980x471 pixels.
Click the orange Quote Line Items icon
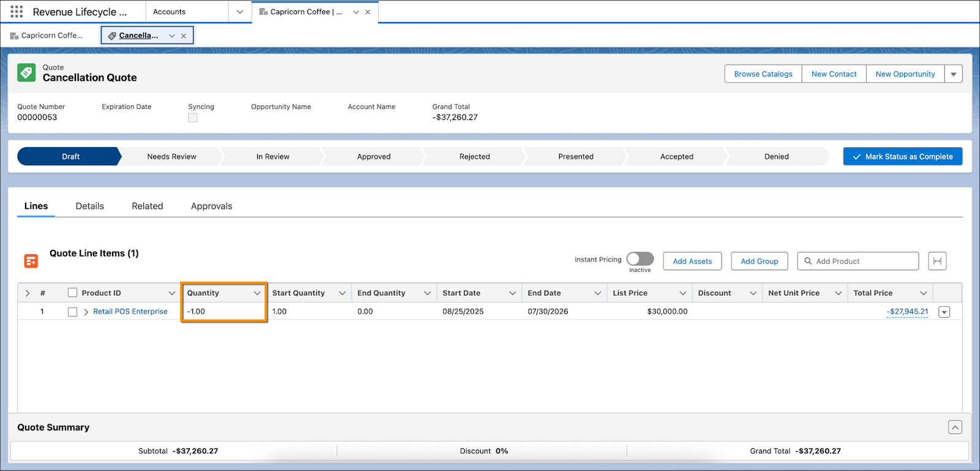point(31,261)
